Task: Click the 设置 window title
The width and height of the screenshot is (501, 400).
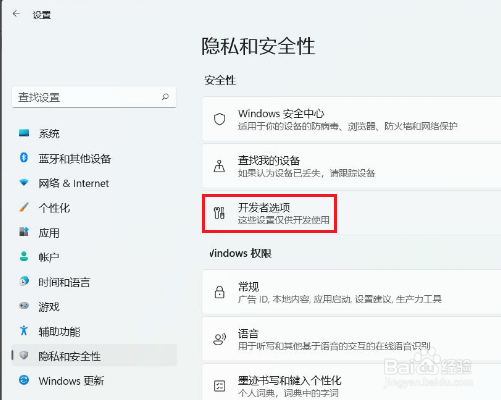Action: [42, 15]
